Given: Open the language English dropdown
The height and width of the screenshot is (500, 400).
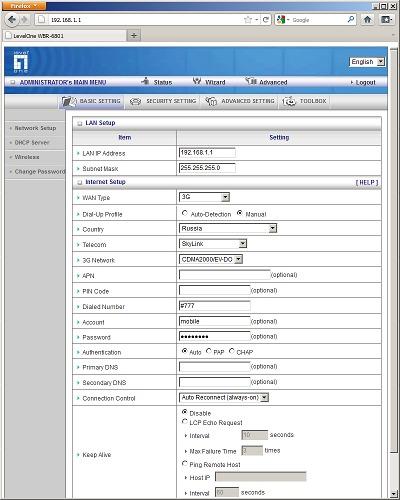Looking at the screenshot, I should [x=367, y=62].
